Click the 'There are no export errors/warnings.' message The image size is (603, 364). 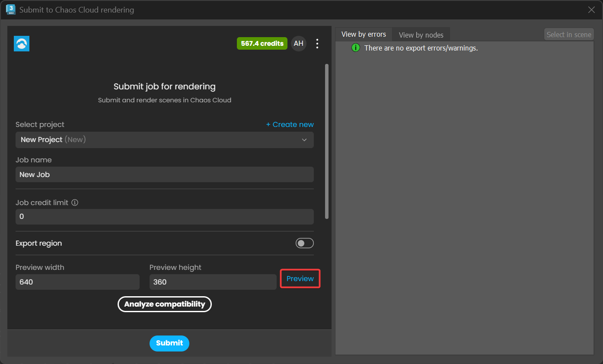[421, 48]
